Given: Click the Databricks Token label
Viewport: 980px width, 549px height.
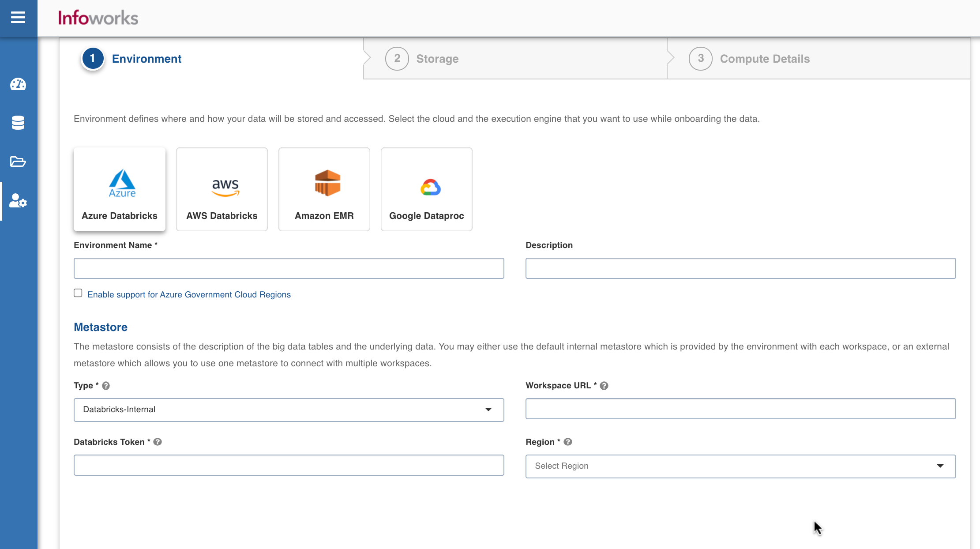Looking at the screenshot, I should click(x=112, y=442).
